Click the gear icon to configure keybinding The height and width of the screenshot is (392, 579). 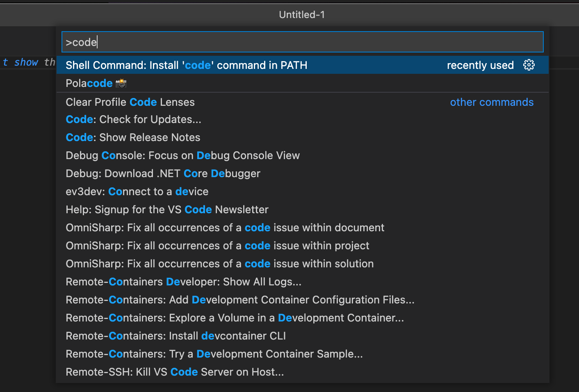529,65
